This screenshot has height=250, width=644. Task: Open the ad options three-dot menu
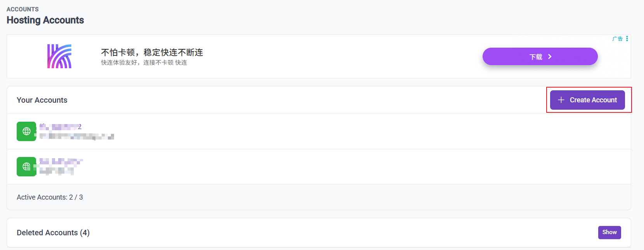627,39
